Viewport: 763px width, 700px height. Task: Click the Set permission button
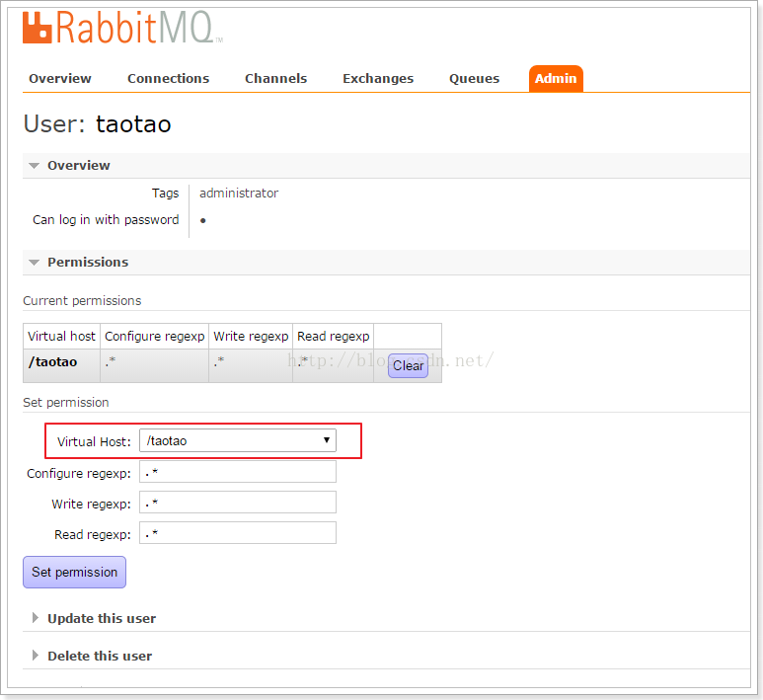click(74, 572)
